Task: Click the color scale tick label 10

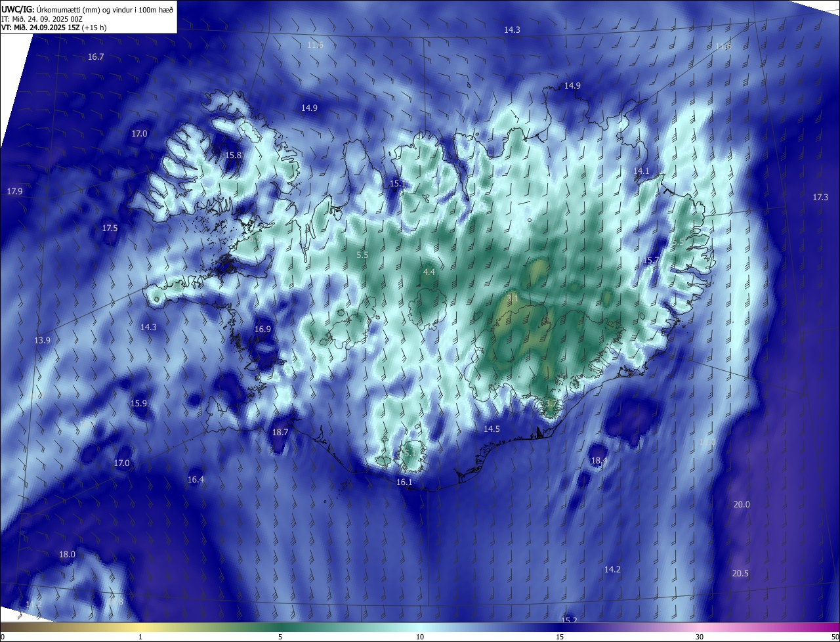Action: (x=420, y=637)
